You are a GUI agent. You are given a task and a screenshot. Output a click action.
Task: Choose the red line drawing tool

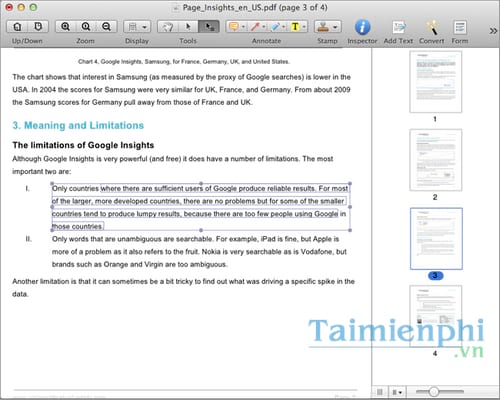click(x=255, y=27)
